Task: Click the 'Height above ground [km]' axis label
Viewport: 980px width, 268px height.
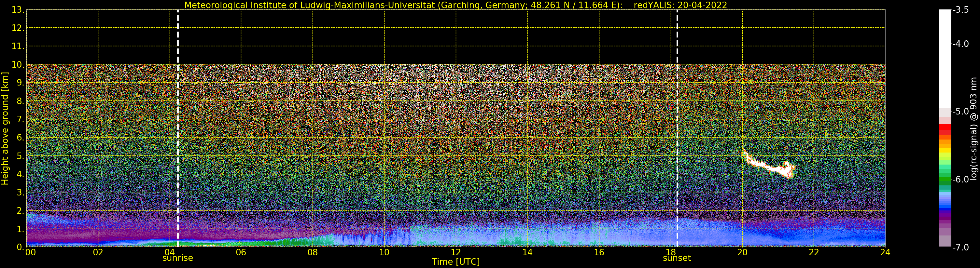Action: pyautogui.click(x=5, y=128)
